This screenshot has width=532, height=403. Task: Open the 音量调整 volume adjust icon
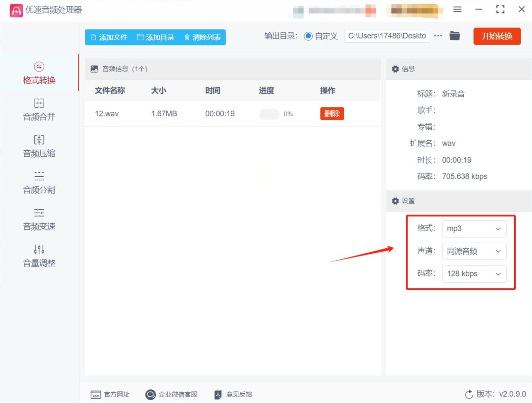point(39,249)
